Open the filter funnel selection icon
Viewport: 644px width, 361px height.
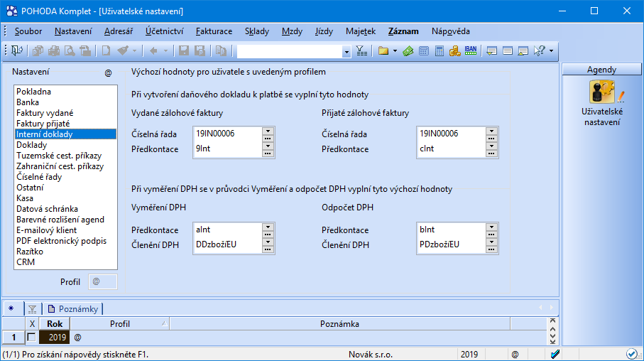click(362, 51)
